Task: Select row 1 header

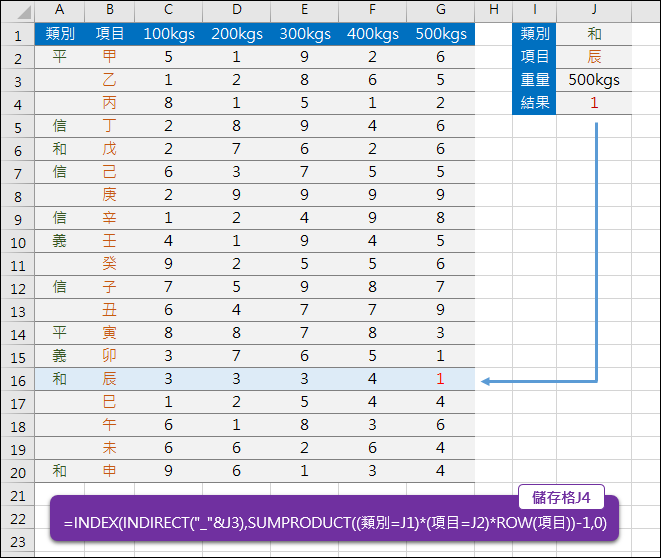Action: 18,35
